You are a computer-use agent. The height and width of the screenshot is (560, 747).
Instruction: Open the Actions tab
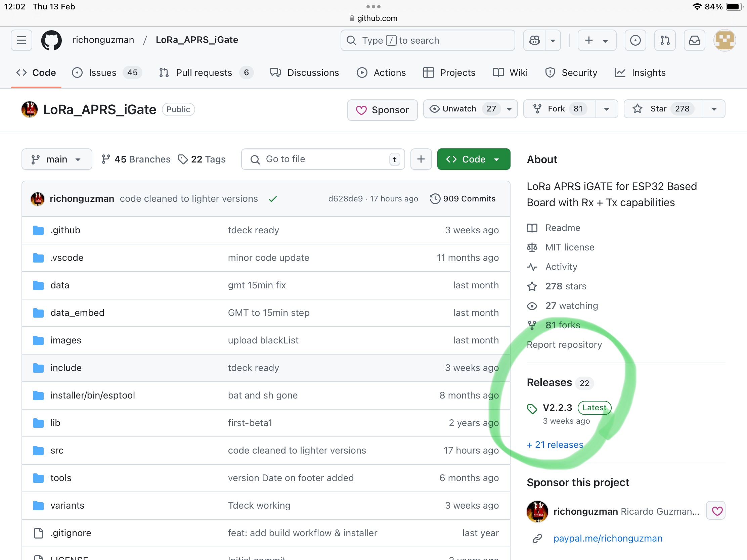pyautogui.click(x=381, y=73)
